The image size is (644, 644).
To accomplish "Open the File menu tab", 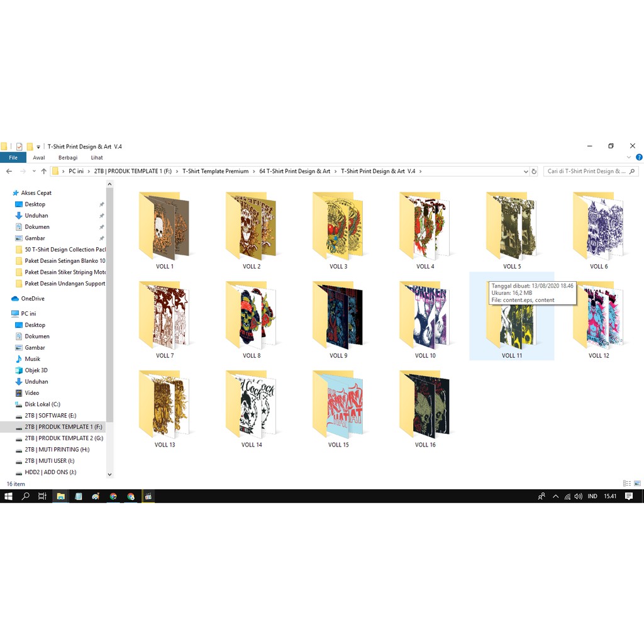I will click(13, 158).
